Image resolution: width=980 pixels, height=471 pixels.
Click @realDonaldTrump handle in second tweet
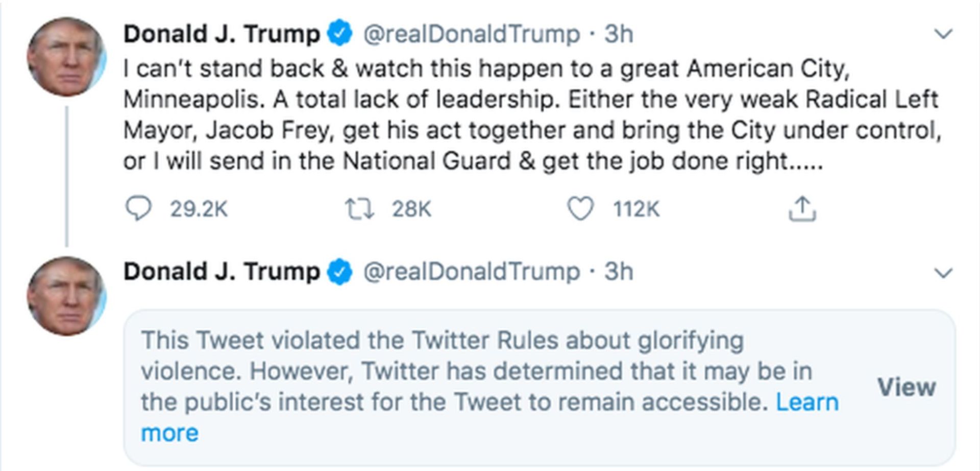click(x=471, y=272)
